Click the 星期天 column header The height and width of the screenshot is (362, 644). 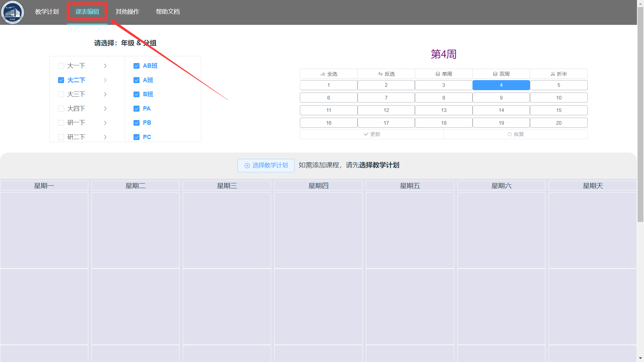tap(593, 186)
